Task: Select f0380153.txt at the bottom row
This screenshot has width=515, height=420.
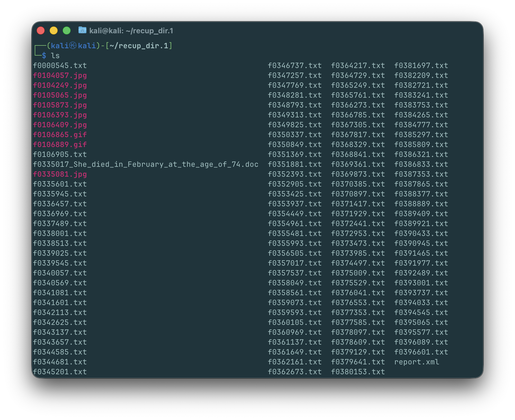Action: click(358, 372)
